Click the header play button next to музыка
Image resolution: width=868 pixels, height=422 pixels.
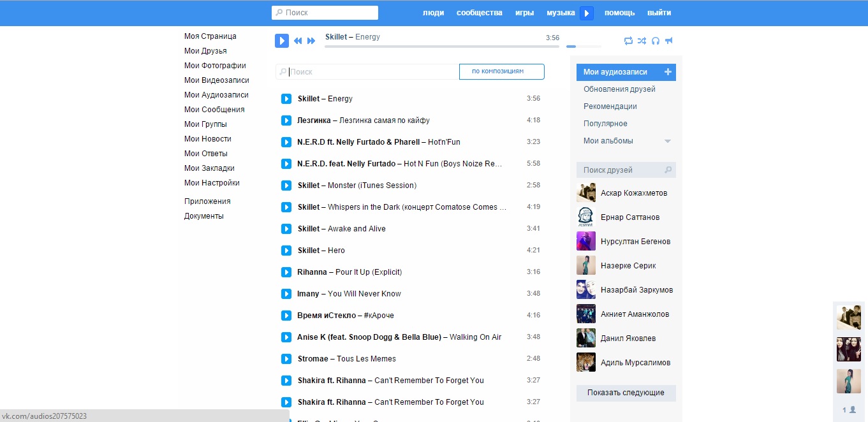[x=587, y=13]
